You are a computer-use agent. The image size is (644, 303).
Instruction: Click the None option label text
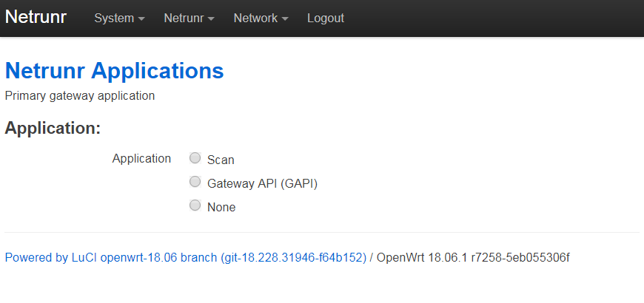221,207
